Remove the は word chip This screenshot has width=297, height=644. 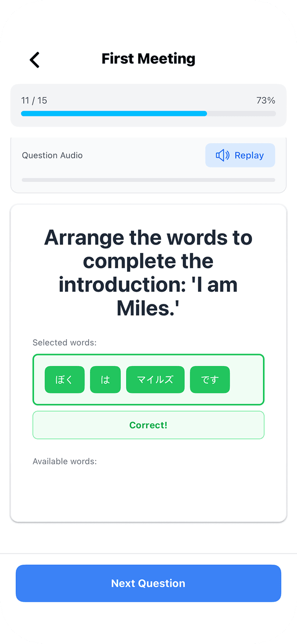tap(105, 380)
